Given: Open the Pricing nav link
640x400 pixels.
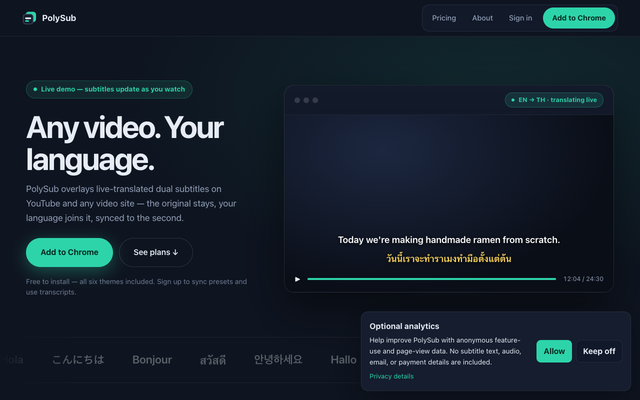Looking at the screenshot, I should (x=444, y=18).
